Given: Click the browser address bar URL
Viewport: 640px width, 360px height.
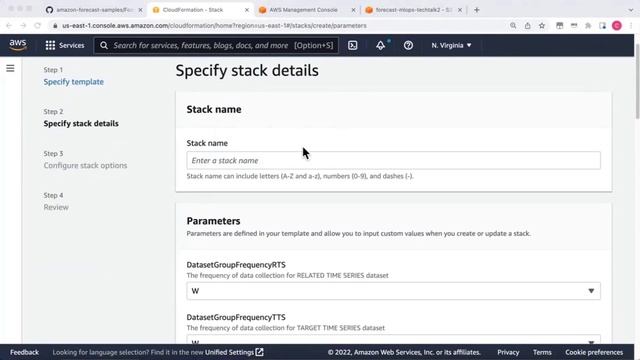Looking at the screenshot, I should [214, 25].
